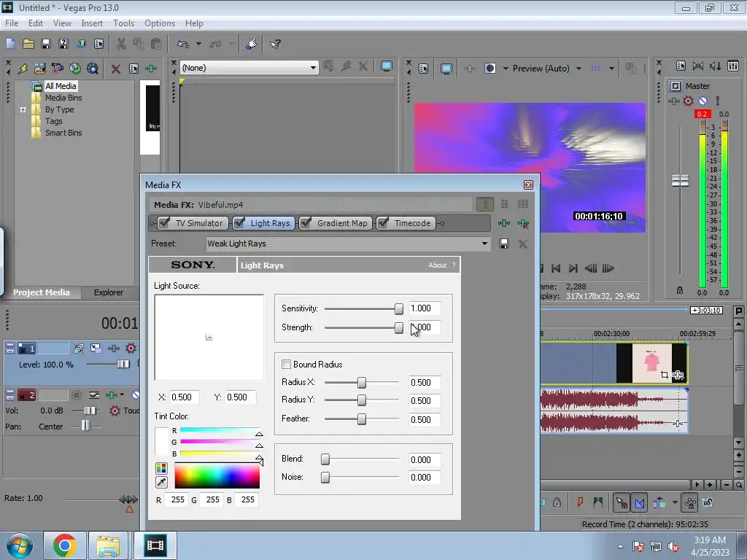
Task: Click the Plug-In Chain icon in Media FX
Action: pos(503,223)
